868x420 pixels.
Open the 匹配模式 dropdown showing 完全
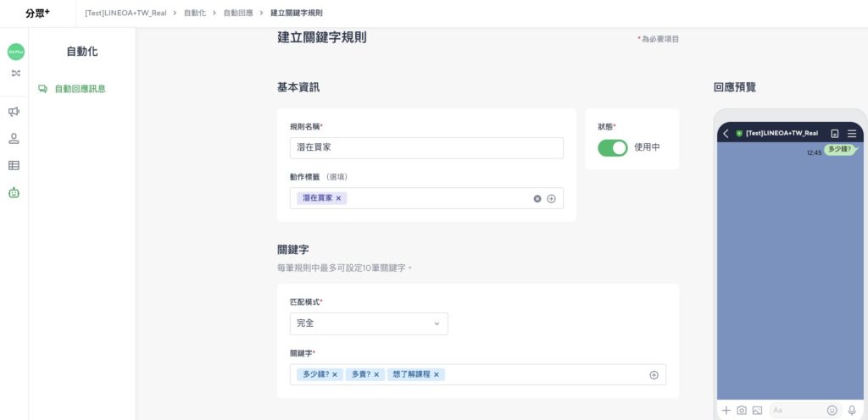[x=369, y=323]
